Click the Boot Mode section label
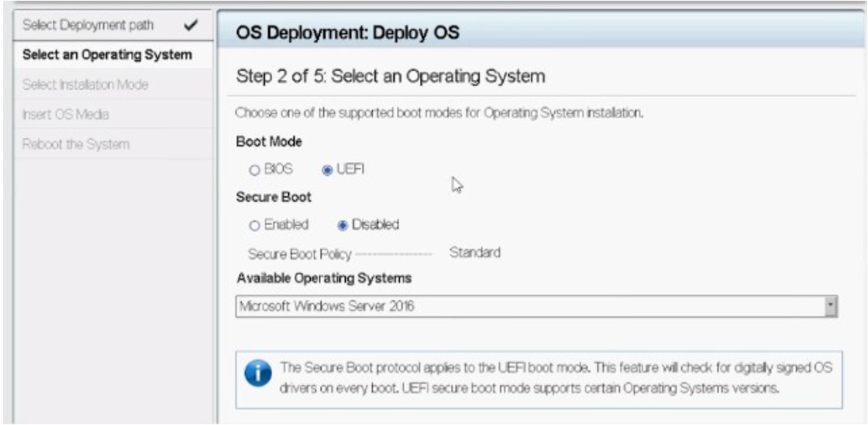This screenshot has width=868, height=425. click(x=269, y=142)
